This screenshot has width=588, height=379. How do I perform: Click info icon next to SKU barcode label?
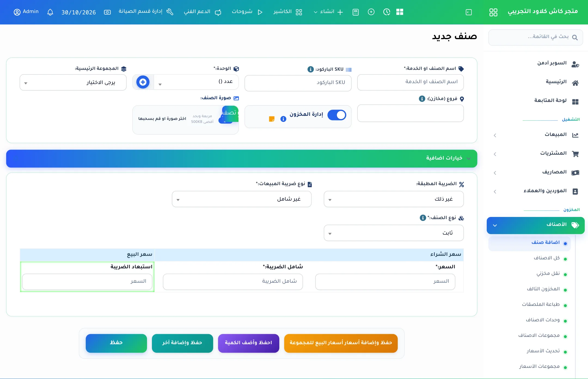[x=311, y=69]
